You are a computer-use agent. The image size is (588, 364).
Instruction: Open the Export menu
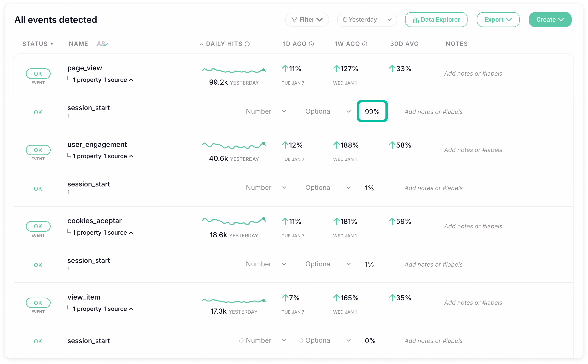point(498,19)
